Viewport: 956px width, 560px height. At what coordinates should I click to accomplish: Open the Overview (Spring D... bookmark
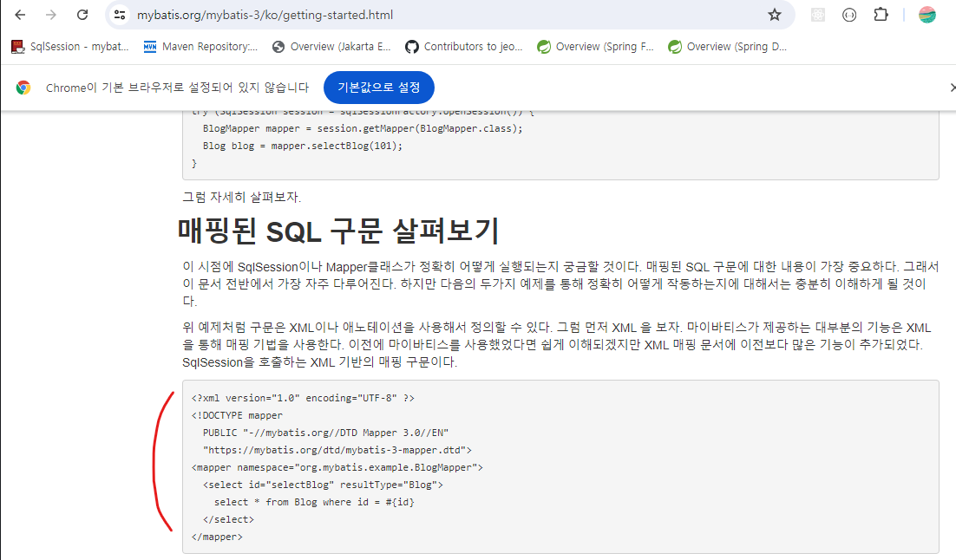pyautogui.click(x=727, y=46)
